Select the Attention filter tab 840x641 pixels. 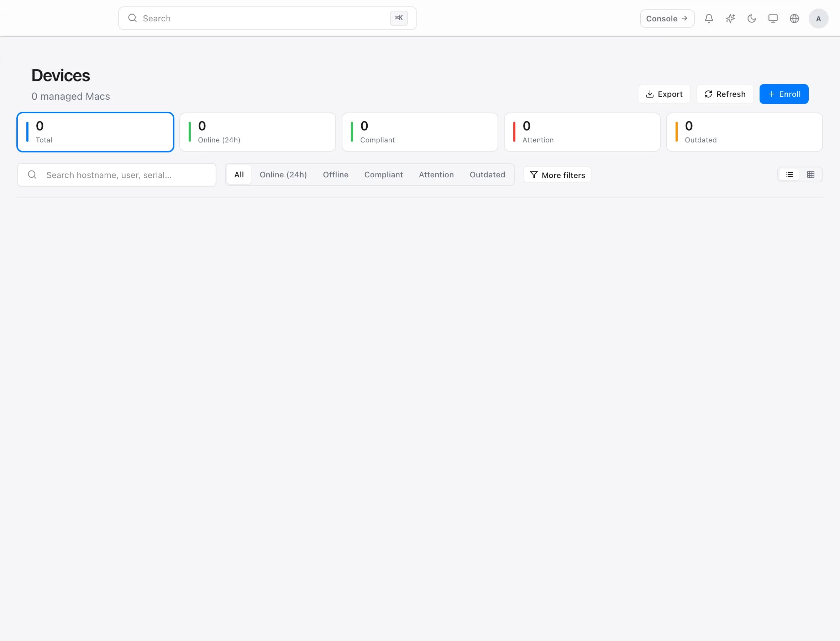(x=436, y=174)
